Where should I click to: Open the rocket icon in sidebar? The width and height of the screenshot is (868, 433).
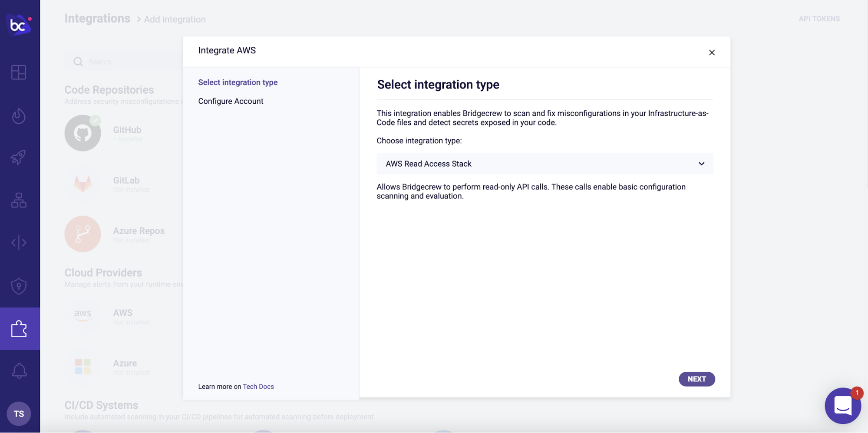click(19, 157)
